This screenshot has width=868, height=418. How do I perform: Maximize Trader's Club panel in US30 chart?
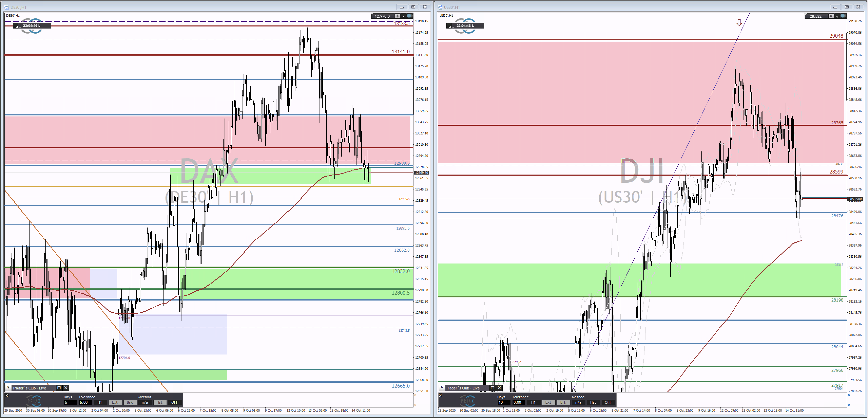coord(492,388)
